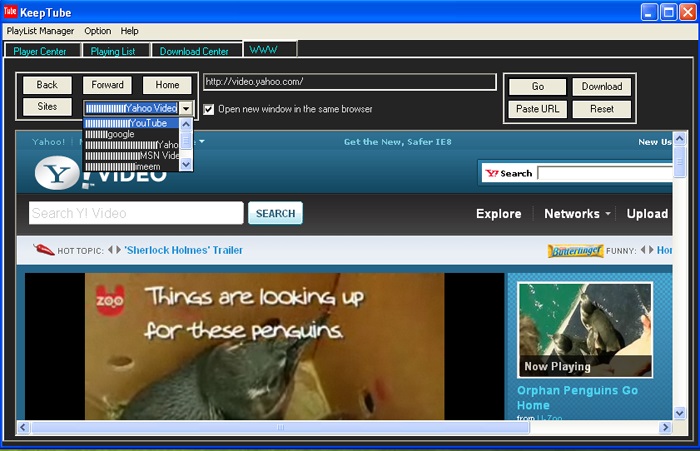Select google from the sites list

click(x=132, y=134)
